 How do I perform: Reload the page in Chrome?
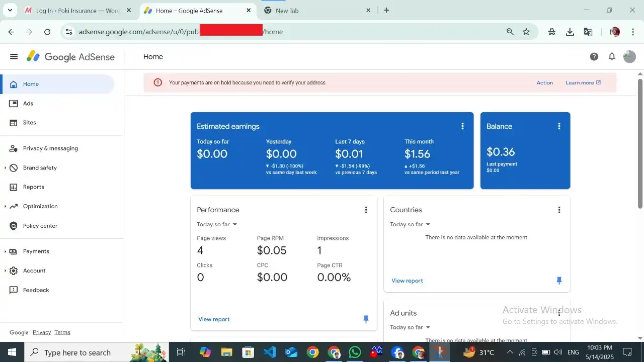pyautogui.click(x=47, y=32)
